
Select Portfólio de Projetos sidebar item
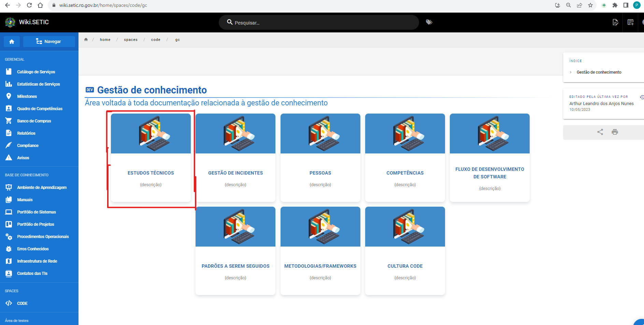coord(35,224)
